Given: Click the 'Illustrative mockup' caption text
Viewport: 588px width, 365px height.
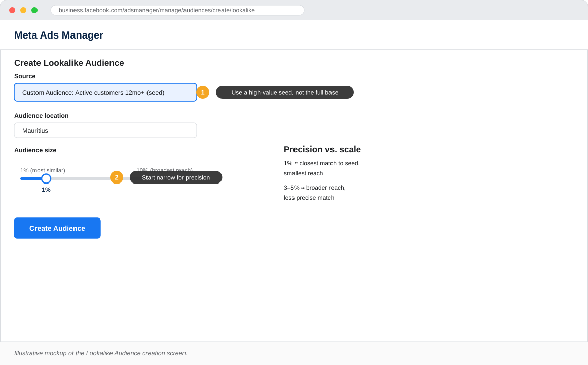Looking at the screenshot, I should tap(101, 353).
